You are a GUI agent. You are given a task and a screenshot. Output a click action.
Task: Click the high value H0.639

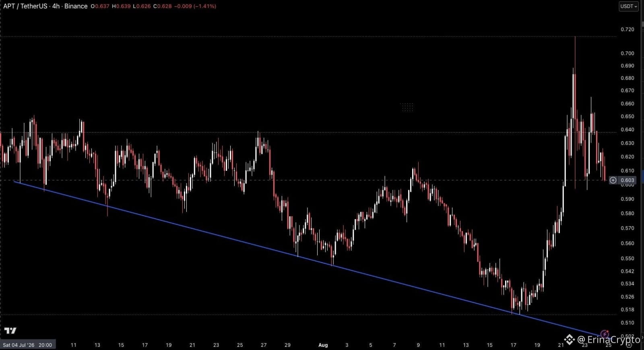point(121,6)
